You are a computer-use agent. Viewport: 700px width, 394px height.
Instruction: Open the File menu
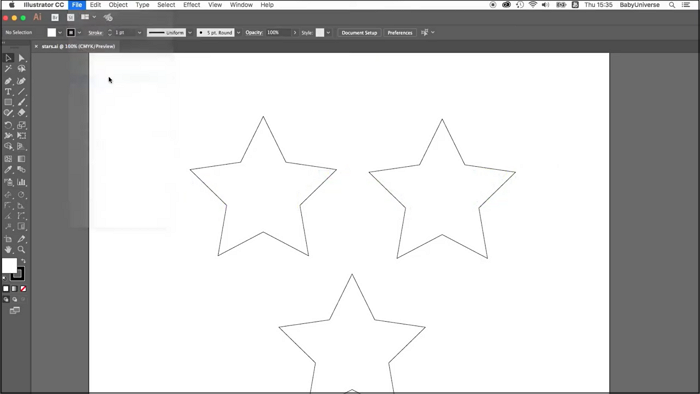point(77,5)
